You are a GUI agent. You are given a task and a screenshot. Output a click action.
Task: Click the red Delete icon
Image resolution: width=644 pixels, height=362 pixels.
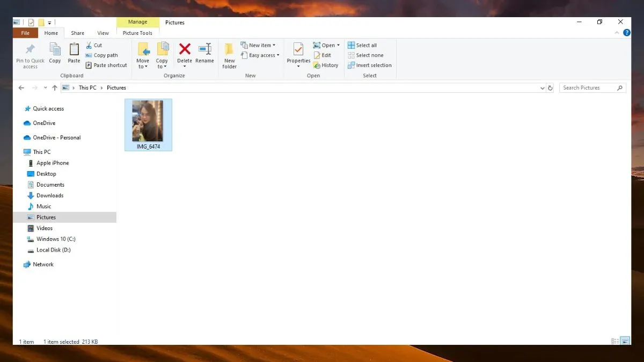[x=185, y=50]
